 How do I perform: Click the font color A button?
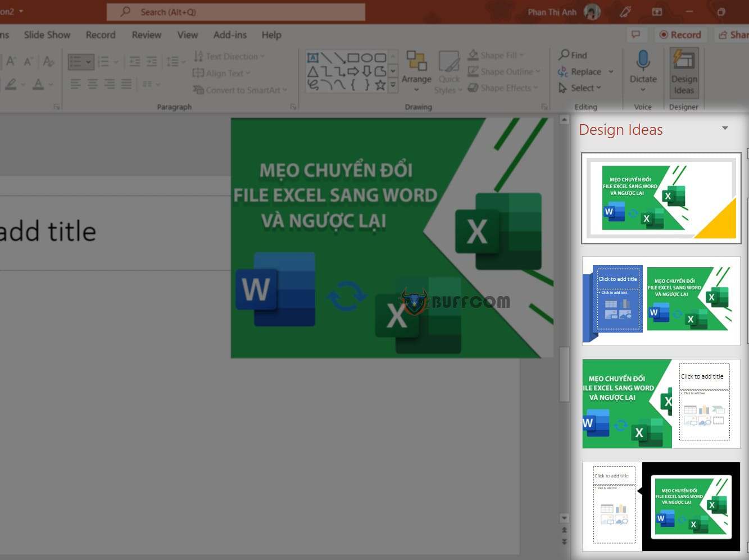(38, 85)
